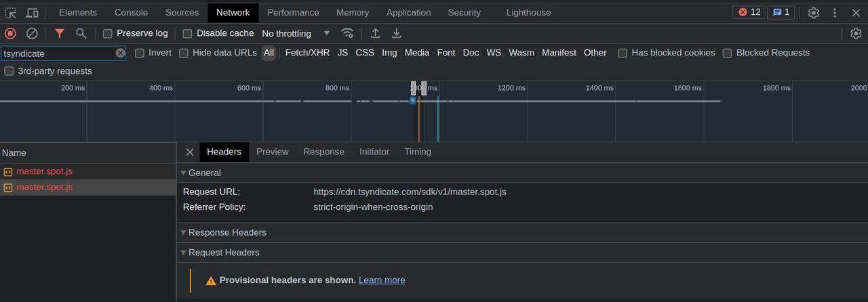Open the No throttling dropdown
Screen dimensions: 868x302
coord(296,33)
